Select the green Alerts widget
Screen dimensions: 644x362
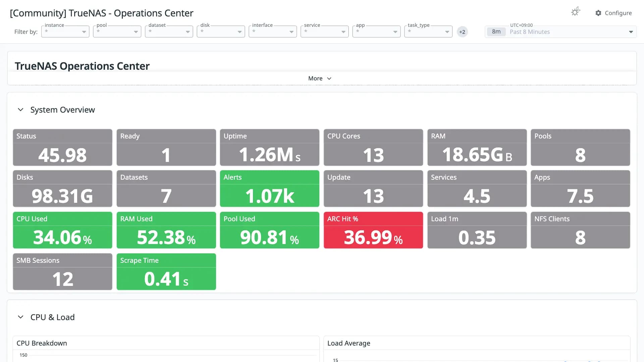coord(270,189)
